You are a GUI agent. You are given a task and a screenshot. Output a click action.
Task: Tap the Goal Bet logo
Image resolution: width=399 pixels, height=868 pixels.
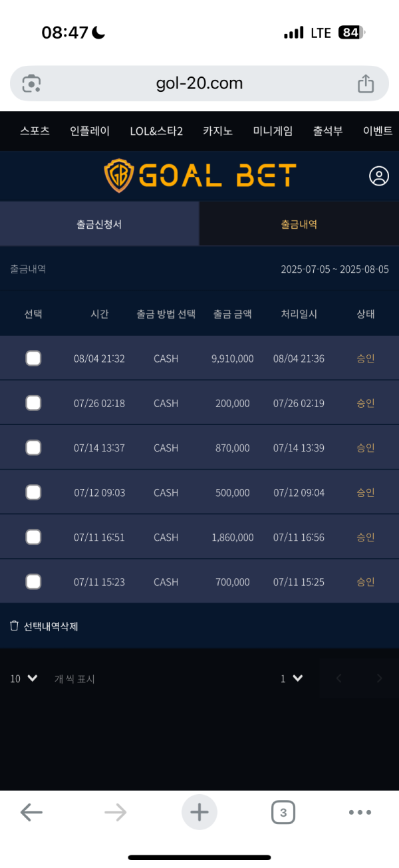click(199, 176)
